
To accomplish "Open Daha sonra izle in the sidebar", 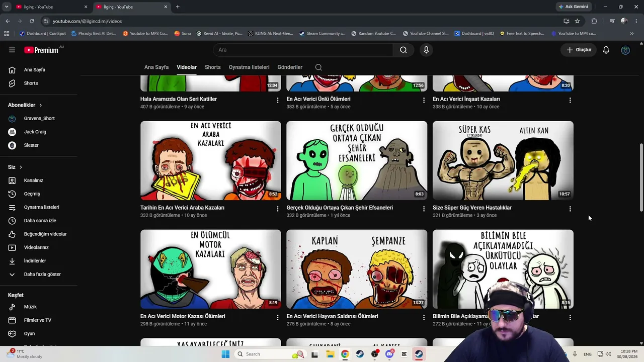I will (x=40, y=221).
